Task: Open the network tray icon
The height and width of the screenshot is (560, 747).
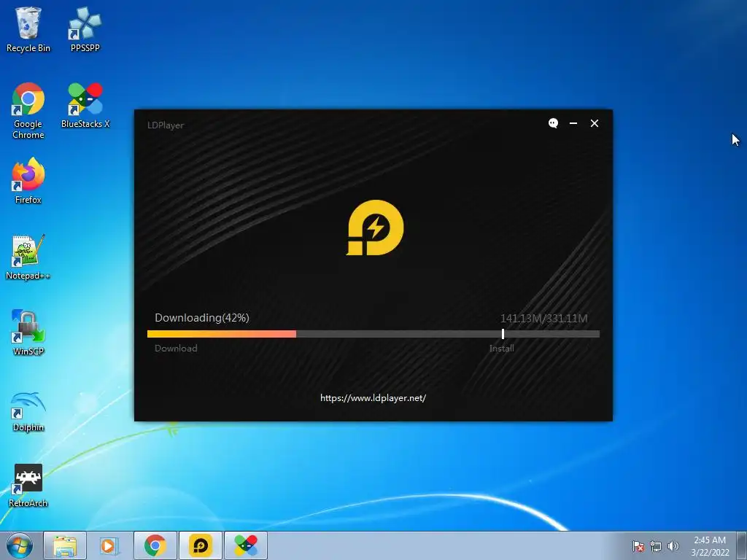Action: [x=656, y=546]
